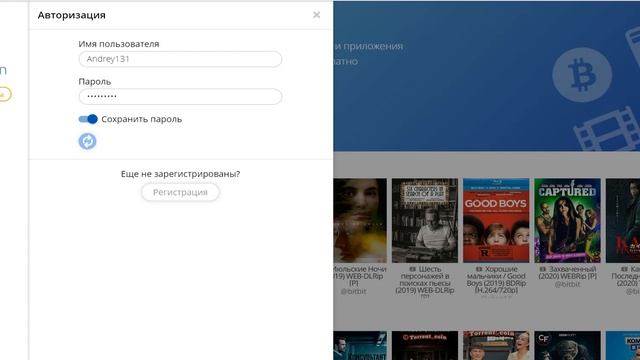This screenshot has height=360, width=640.
Task: Click the round blue login refresh icon
Action: [87, 141]
